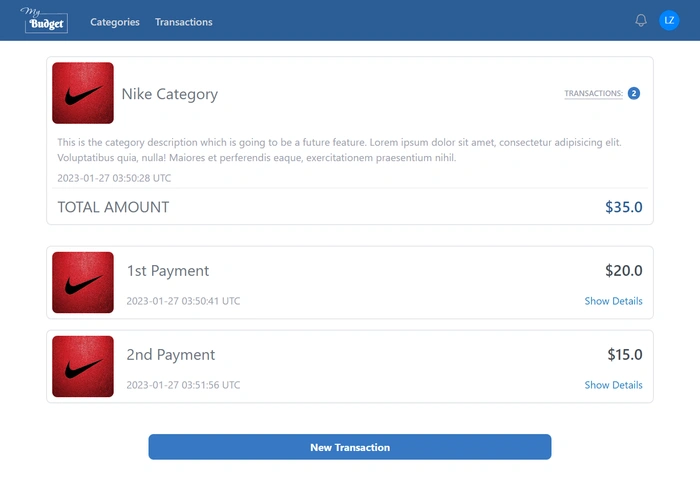Click the 2023-01-27 03:50:41 UTC timestamp
Screen dimensions: 700x500
(183, 301)
